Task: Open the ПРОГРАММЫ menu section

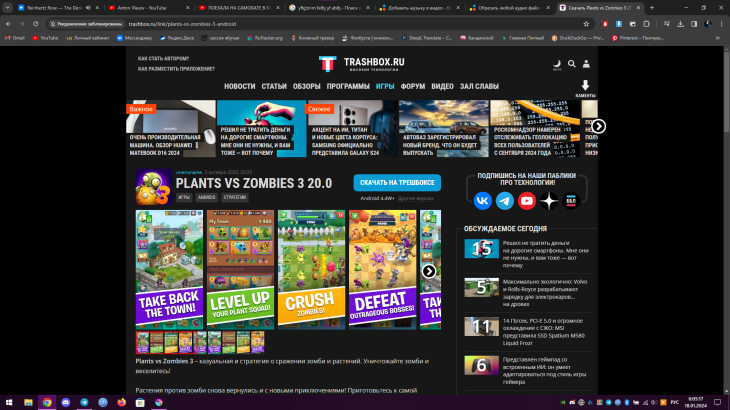Action: 348,87
